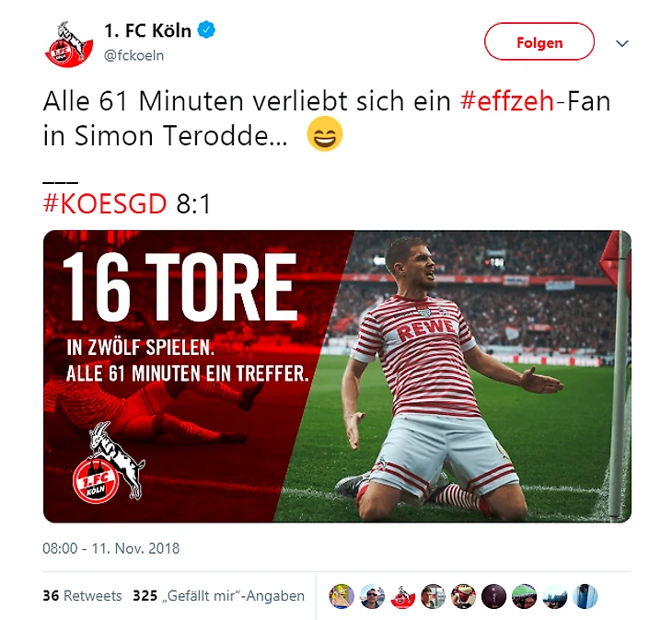Open the liker avatar showing Homer Simpson
This screenshot has width=672, height=620.
tap(342, 596)
